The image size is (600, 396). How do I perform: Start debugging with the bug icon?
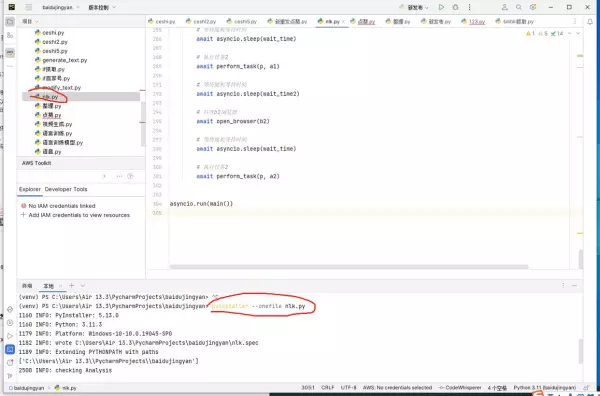click(455, 7)
